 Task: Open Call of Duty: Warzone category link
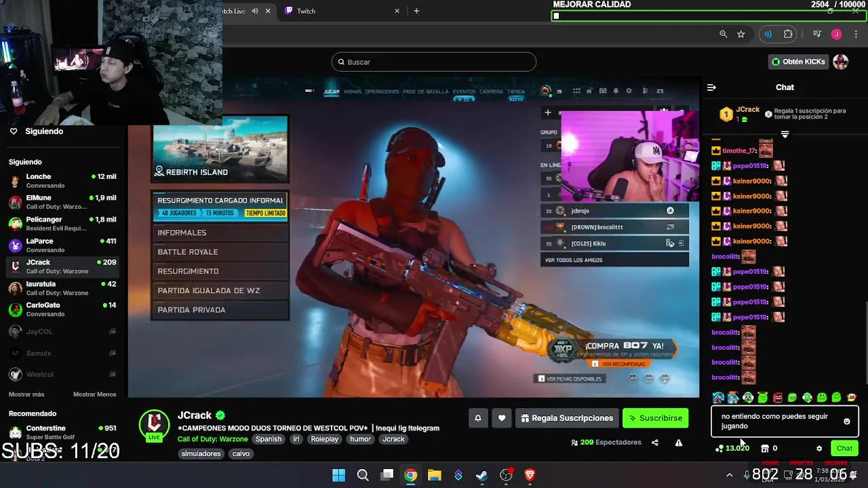213,439
